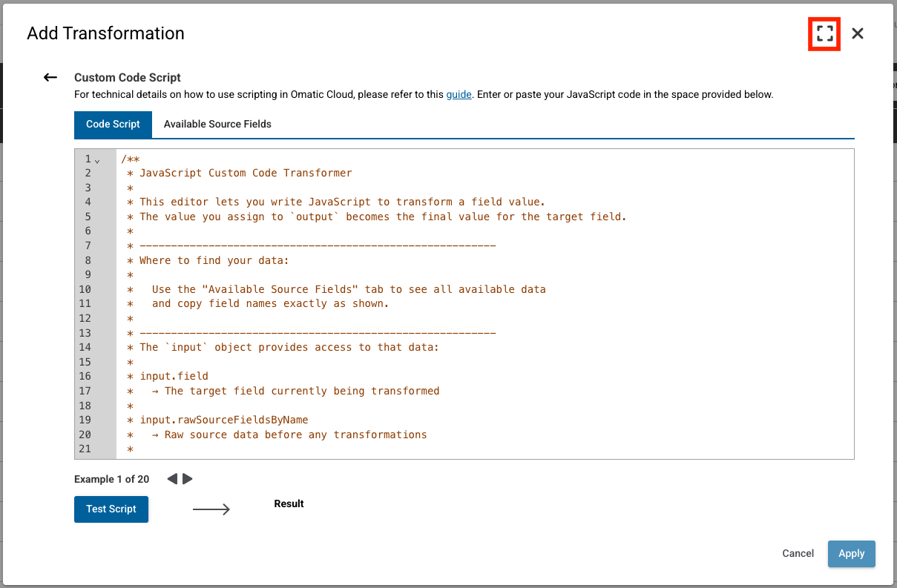Image resolution: width=897 pixels, height=588 pixels.
Task: Select the "Example 1 of 20" label
Action: click(111, 479)
